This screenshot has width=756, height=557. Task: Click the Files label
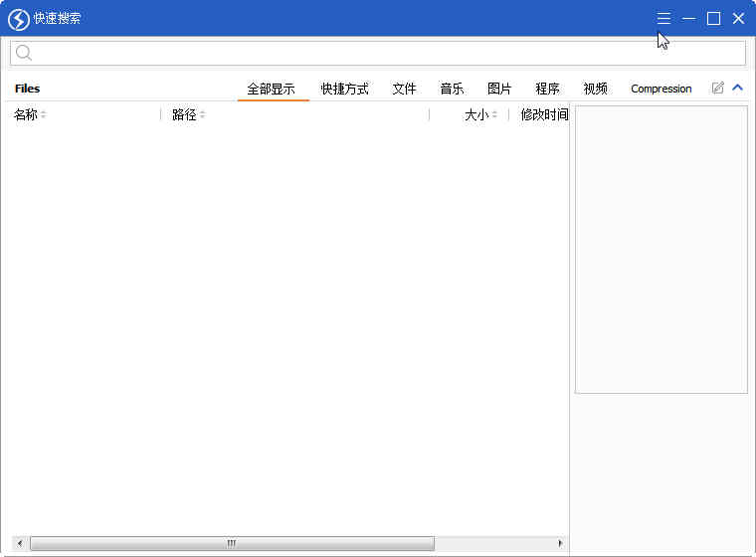click(x=28, y=89)
